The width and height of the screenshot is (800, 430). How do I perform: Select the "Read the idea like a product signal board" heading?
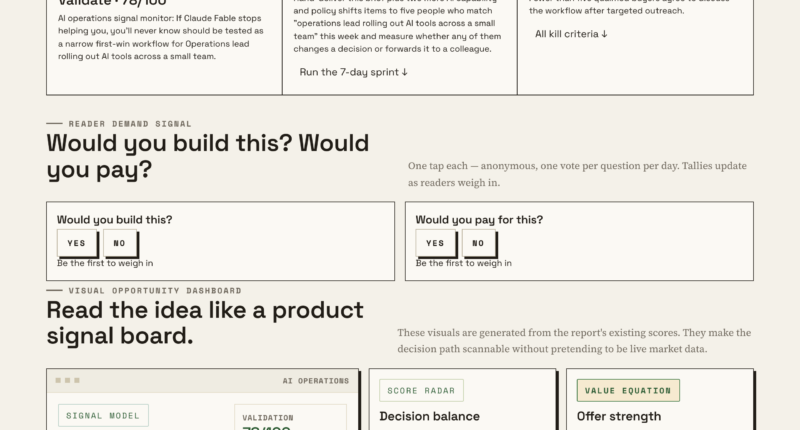tap(205, 323)
